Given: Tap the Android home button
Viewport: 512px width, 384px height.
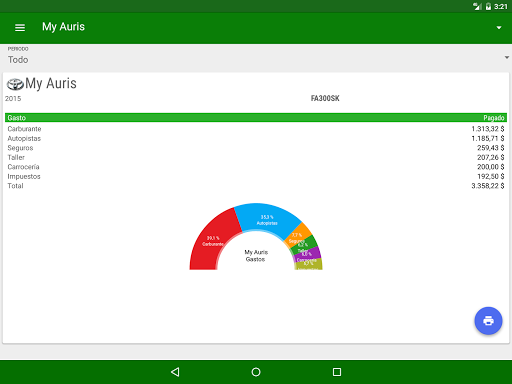Looking at the screenshot, I should (x=256, y=372).
